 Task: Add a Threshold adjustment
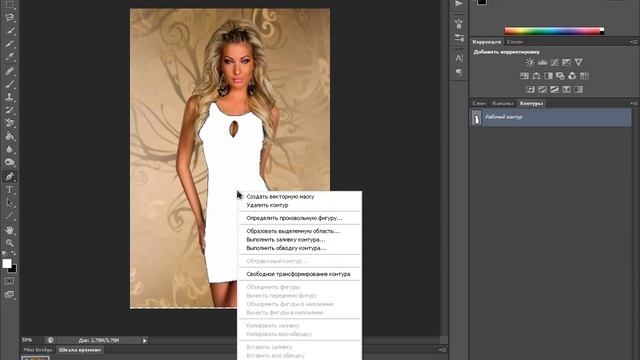pyautogui.click(x=554, y=89)
